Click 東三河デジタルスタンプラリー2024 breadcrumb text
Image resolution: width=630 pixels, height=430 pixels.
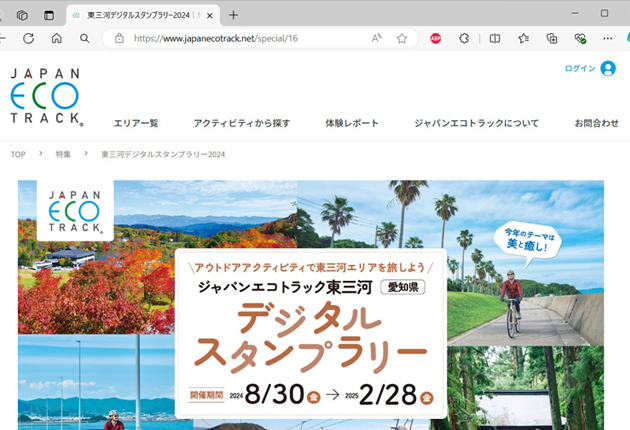(x=163, y=154)
